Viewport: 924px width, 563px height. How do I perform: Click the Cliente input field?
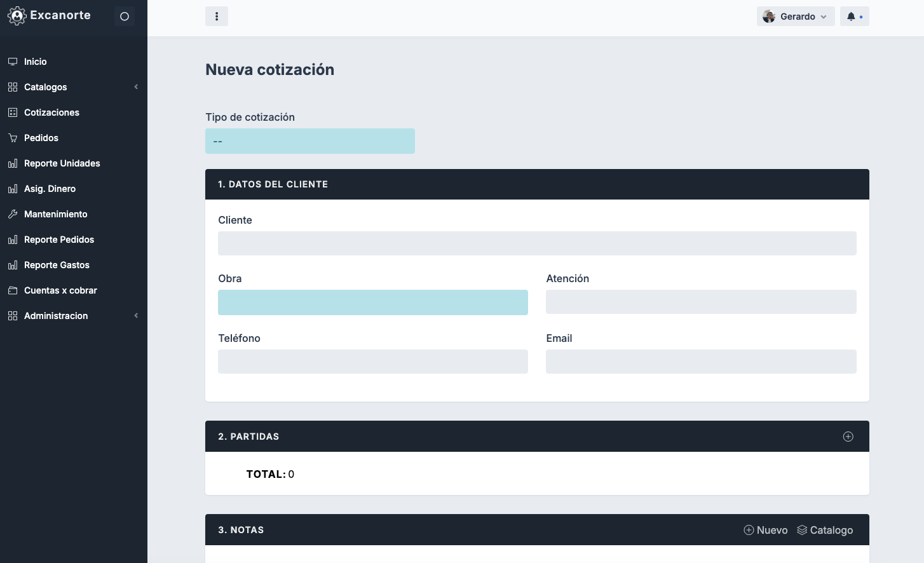click(x=537, y=243)
